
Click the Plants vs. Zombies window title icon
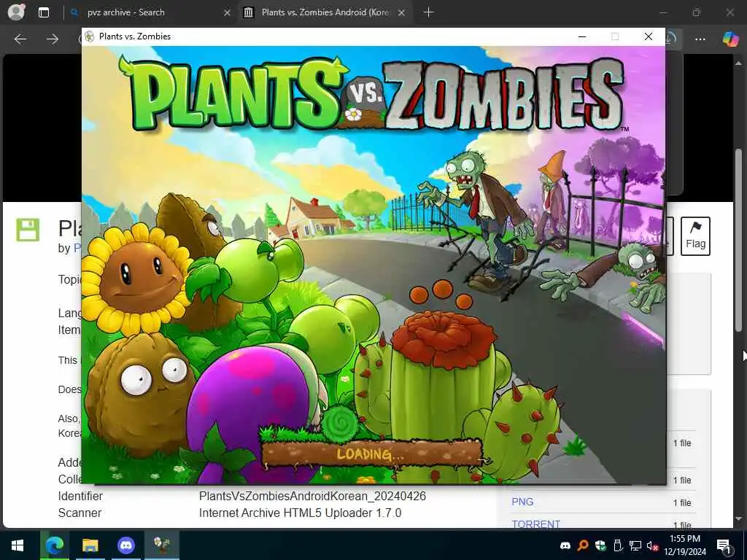pos(90,36)
